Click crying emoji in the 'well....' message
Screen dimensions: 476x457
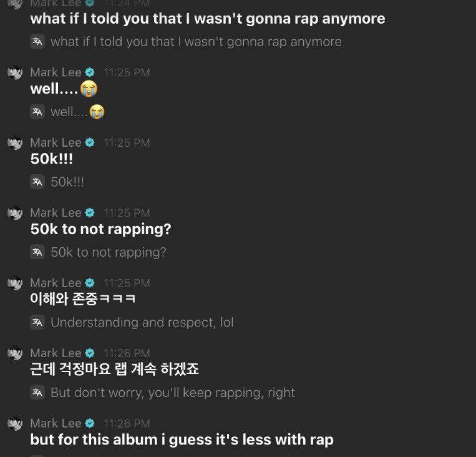[x=89, y=89]
